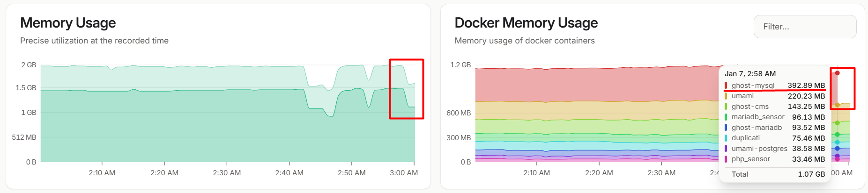Click the Docker containers Filter input field

tap(805, 27)
